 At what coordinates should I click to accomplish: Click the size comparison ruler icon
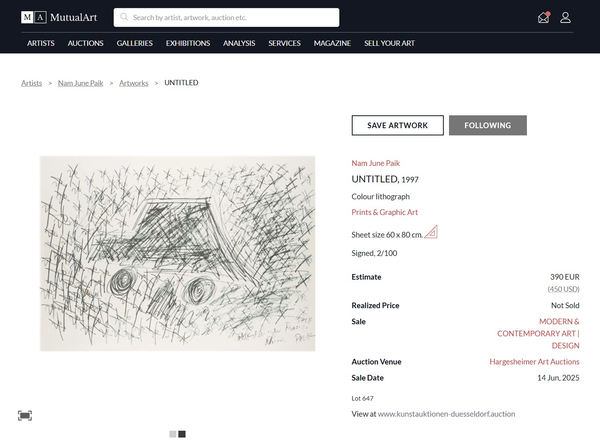click(x=431, y=232)
